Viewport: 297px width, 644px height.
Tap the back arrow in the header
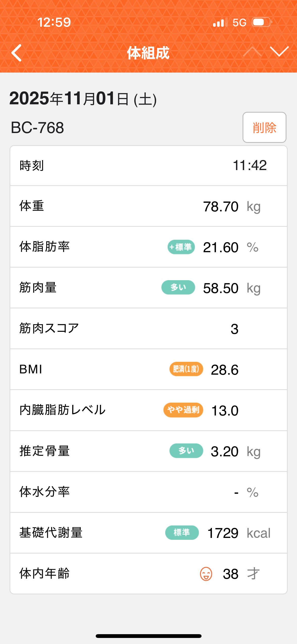coord(17,53)
